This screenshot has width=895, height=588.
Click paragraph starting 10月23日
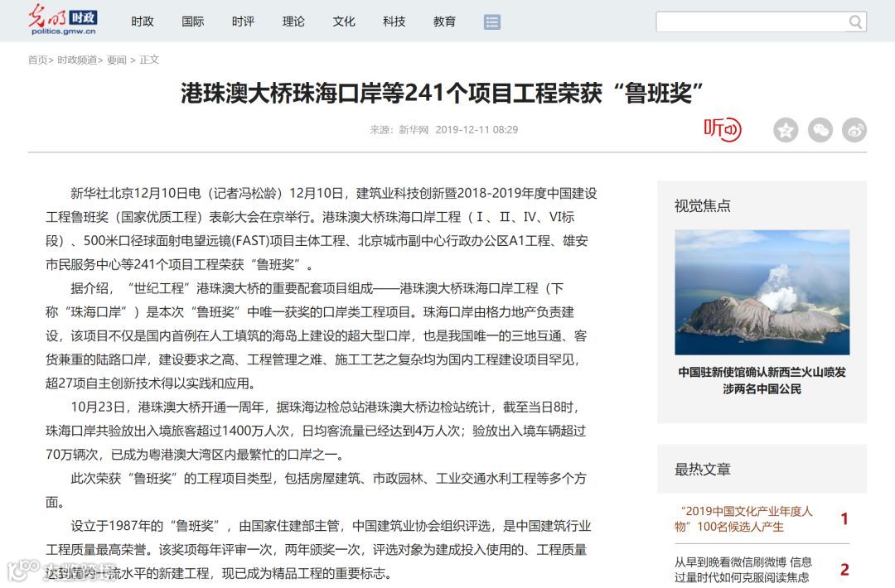pos(317,431)
